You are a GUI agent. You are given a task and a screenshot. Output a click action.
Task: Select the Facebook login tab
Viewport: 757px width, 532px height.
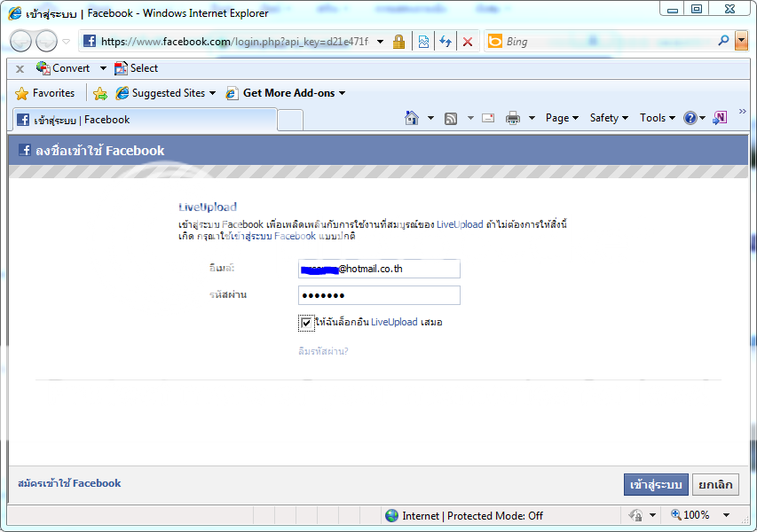click(x=144, y=120)
